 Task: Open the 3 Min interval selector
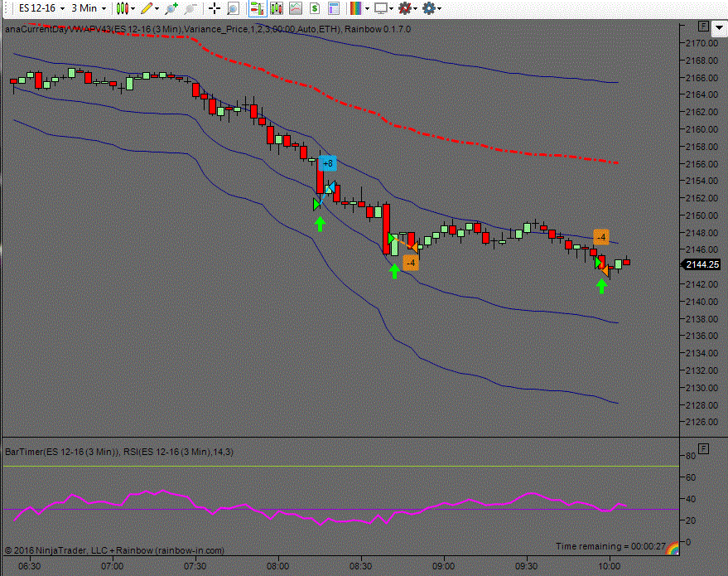[89, 8]
